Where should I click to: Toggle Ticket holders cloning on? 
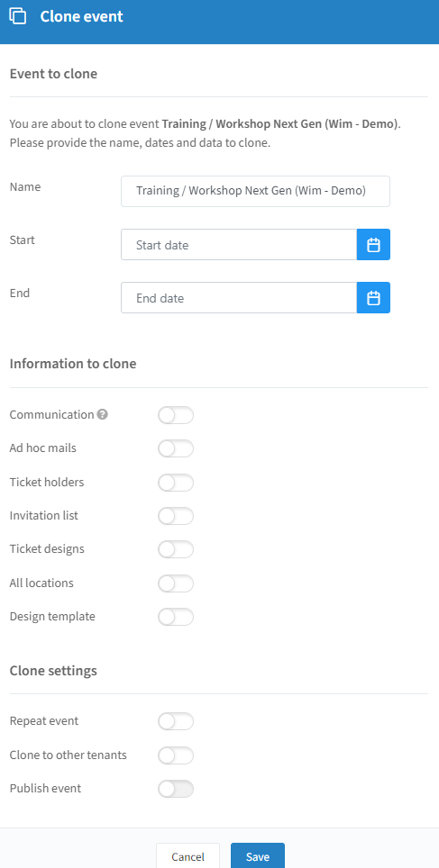click(176, 483)
